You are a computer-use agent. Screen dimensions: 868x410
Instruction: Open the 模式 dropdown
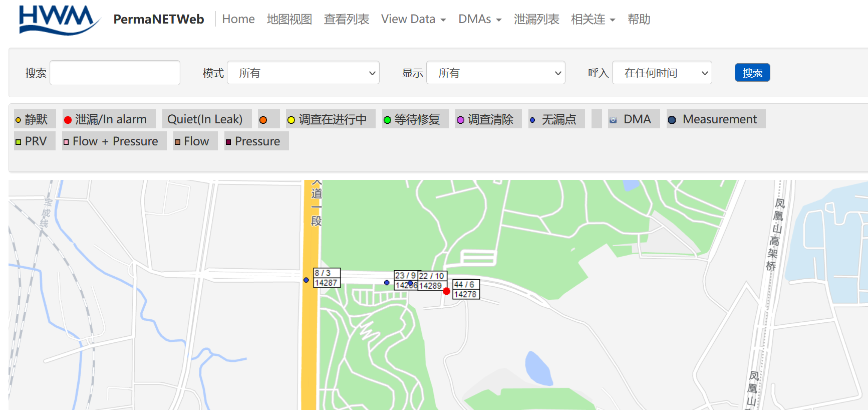[303, 73]
